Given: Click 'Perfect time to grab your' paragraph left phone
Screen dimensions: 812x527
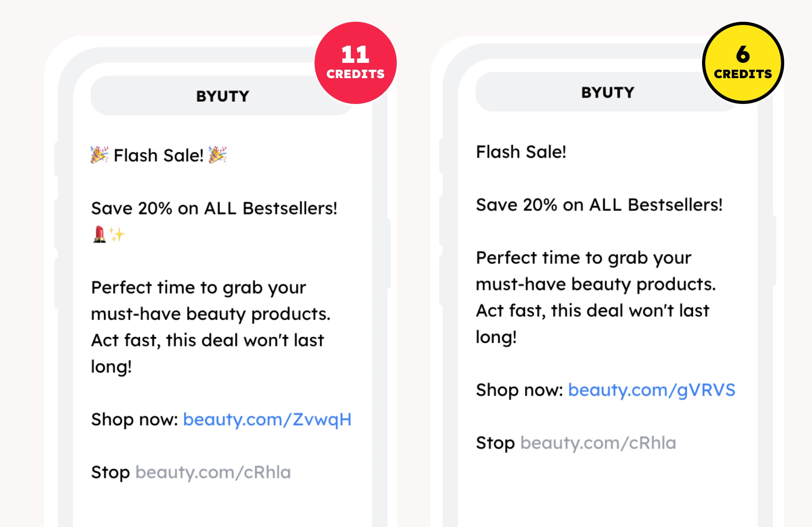Looking at the screenshot, I should click(211, 327).
